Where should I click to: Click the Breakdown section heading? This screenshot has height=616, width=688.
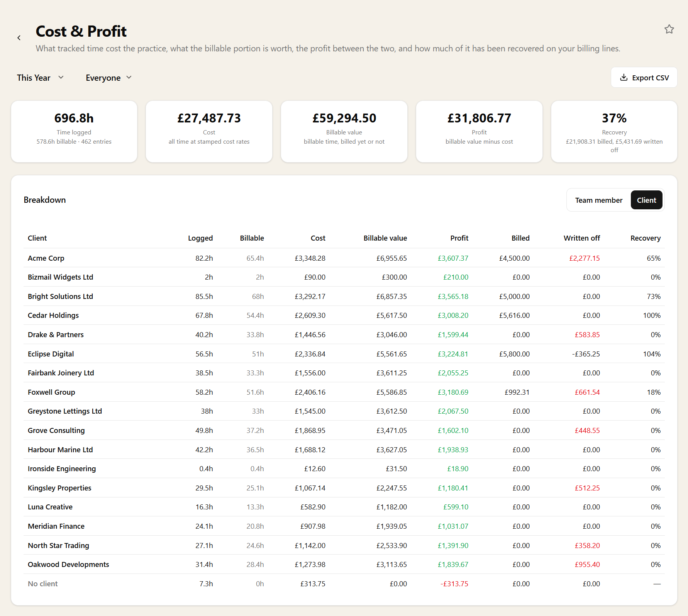pos(45,200)
